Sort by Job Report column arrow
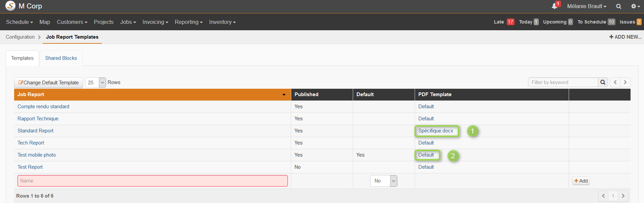 (x=284, y=95)
